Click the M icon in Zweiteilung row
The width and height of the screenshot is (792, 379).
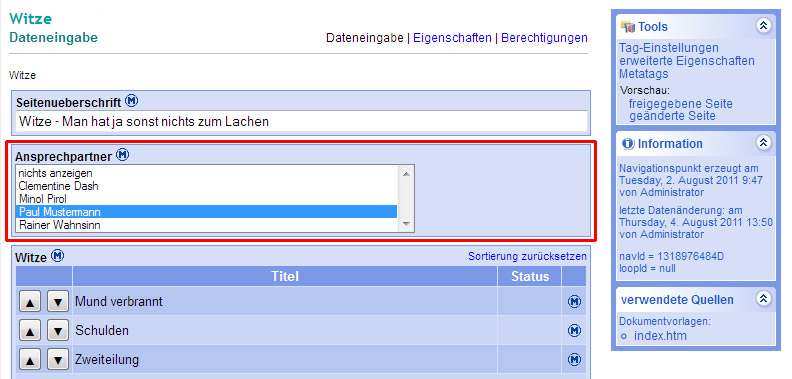[574, 360]
